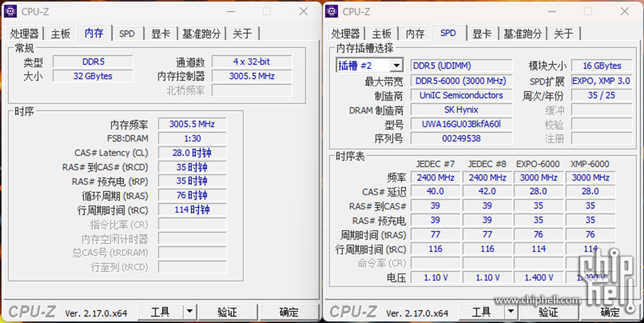
Task: Select the SPD tab in the left window
Action: click(127, 34)
